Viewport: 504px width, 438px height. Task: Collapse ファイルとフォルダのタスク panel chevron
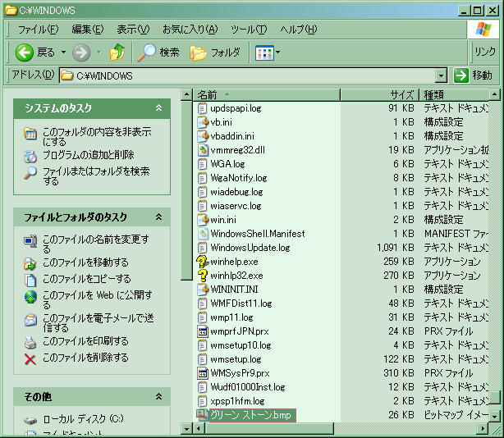coord(158,217)
